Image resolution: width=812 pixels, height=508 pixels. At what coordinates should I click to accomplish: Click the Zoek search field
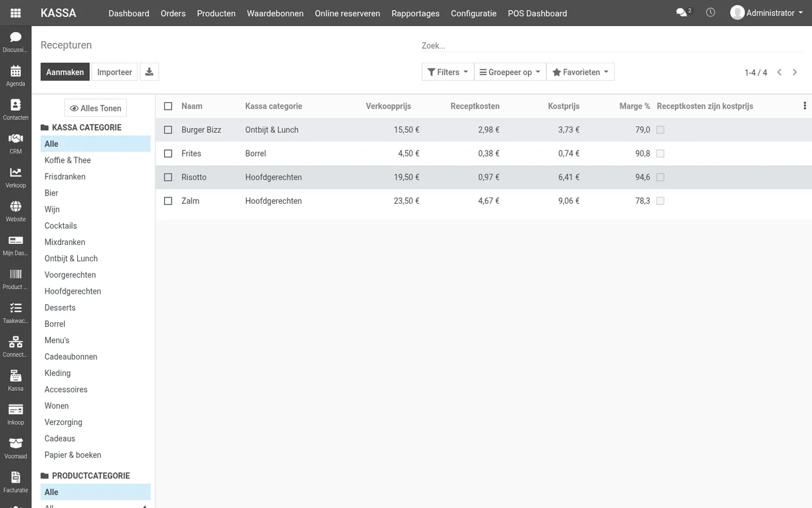[612, 45]
